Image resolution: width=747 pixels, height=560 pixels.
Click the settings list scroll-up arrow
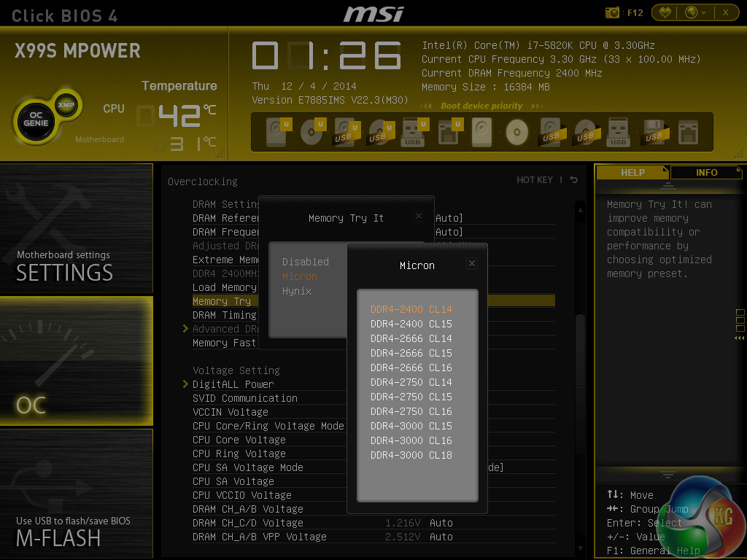(x=580, y=209)
